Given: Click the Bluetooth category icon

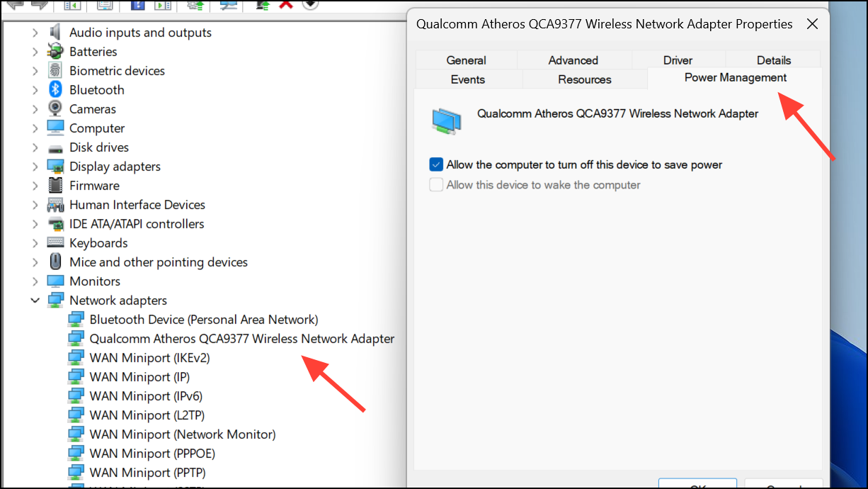Looking at the screenshot, I should click(55, 90).
